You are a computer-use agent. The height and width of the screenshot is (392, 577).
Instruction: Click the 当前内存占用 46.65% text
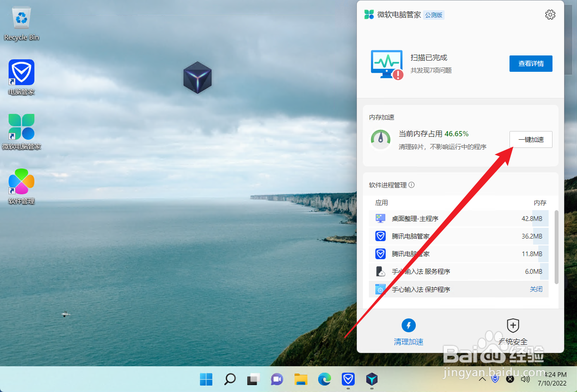pos(433,134)
